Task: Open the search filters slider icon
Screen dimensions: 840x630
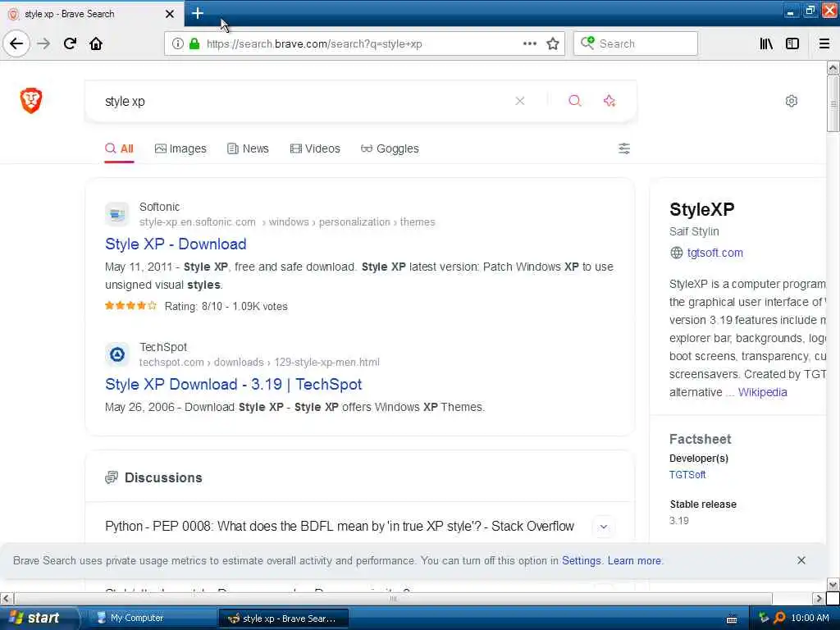Action: tap(624, 148)
